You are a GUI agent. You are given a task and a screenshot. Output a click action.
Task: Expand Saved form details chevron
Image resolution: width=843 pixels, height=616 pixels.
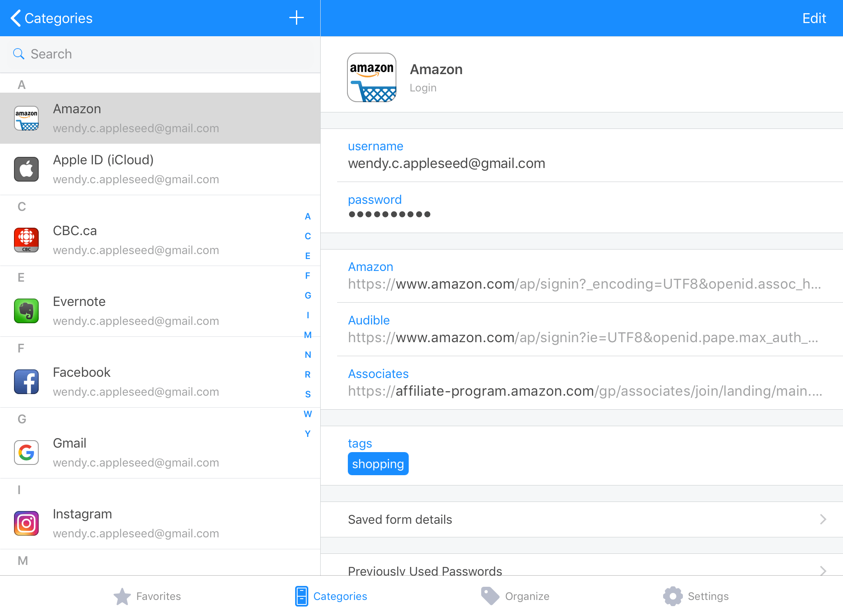(823, 519)
